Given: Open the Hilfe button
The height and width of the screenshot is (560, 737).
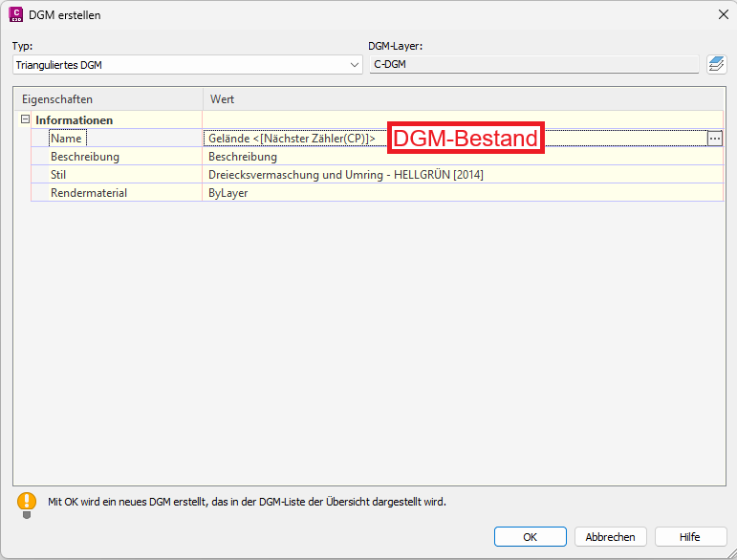Looking at the screenshot, I should click(690, 536).
